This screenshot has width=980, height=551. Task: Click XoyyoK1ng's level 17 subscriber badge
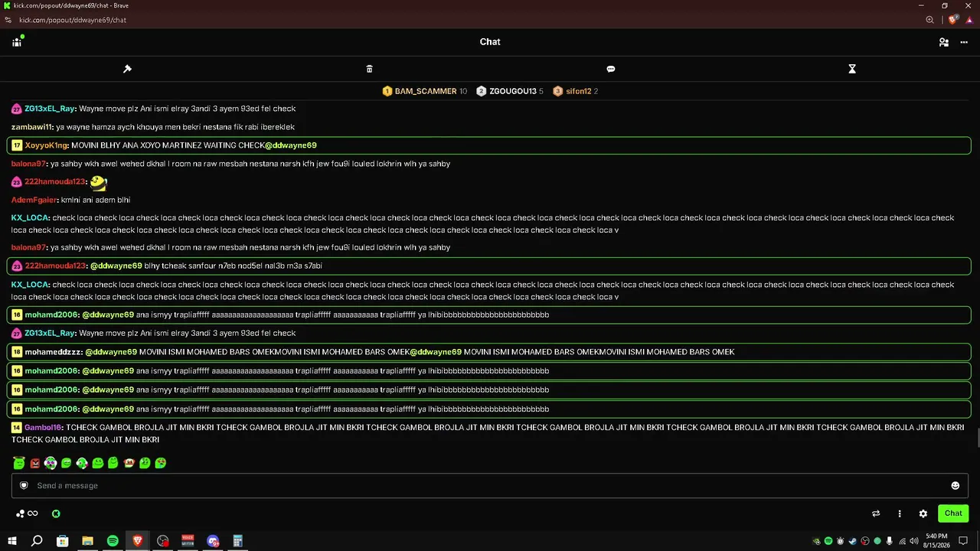pyautogui.click(x=17, y=145)
